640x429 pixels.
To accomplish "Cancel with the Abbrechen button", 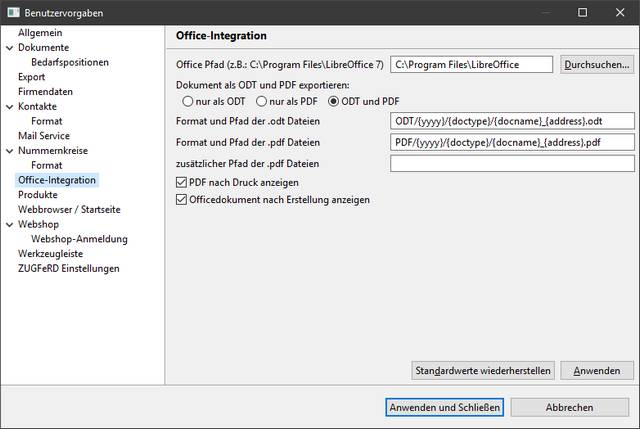I will [x=569, y=407].
